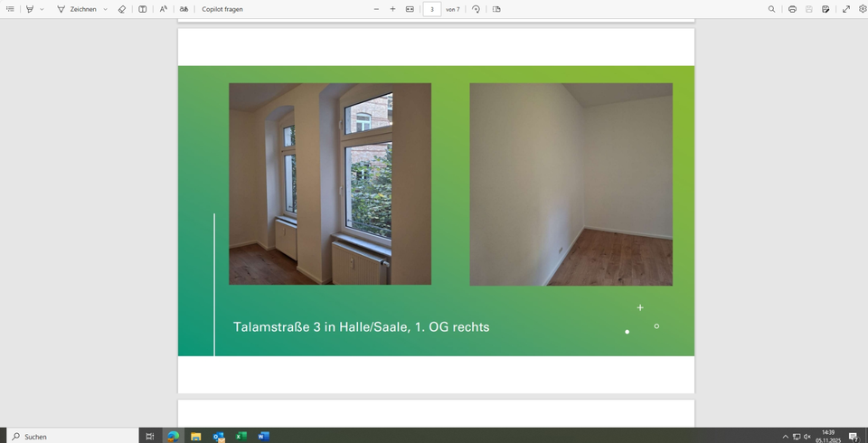
Task: Click the Read aloud icon
Action: [x=164, y=9]
